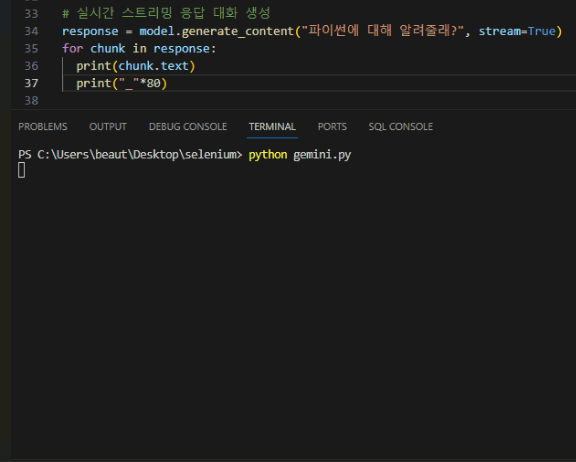Click 'python' in the terminal command

click(x=268, y=155)
